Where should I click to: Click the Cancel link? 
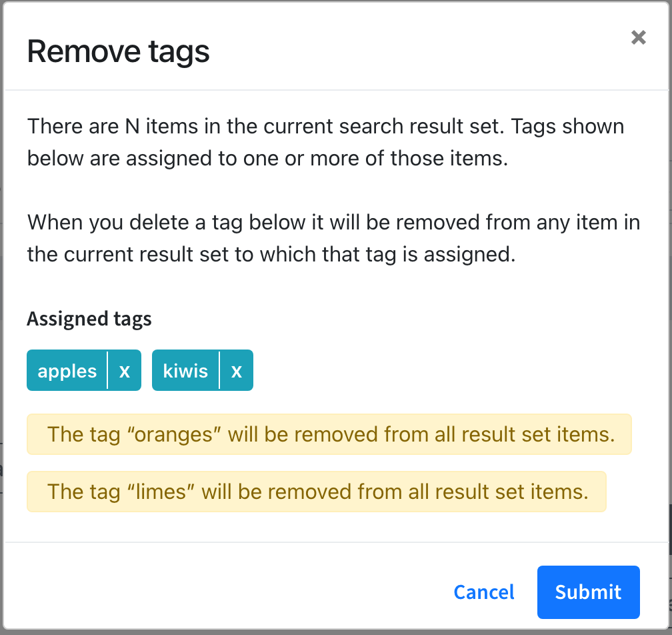pyautogui.click(x=484, y=592)
